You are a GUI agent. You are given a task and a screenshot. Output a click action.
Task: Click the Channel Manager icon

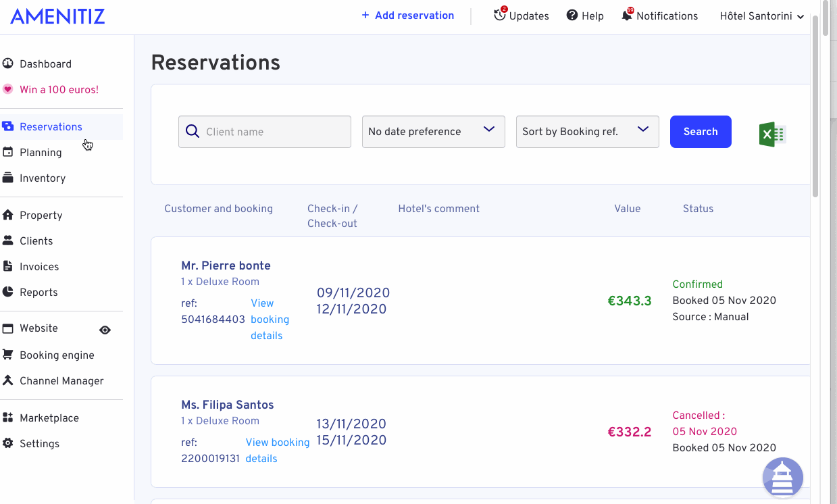point(8,380)
